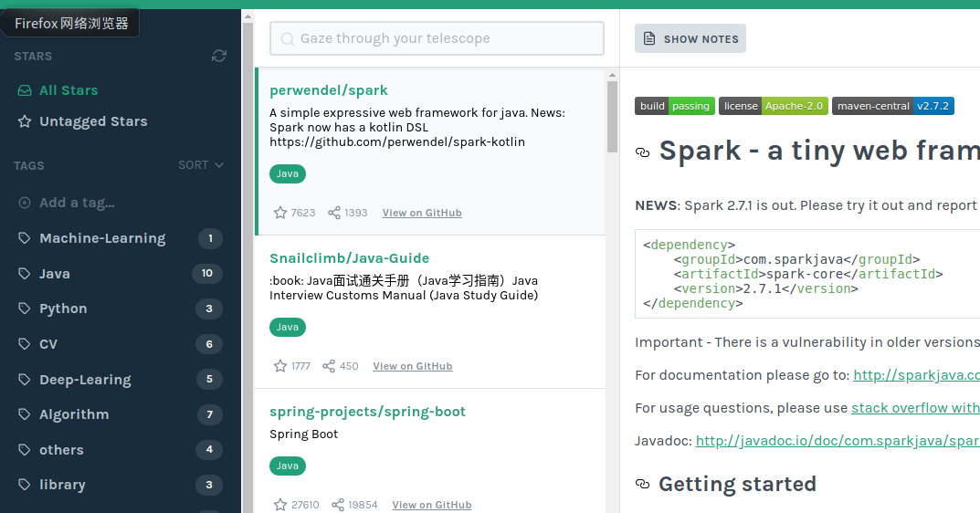This screenshot has height=513, width=980.
Task: Click fork icon showing 450 forks
Action: tap(329, 365)
